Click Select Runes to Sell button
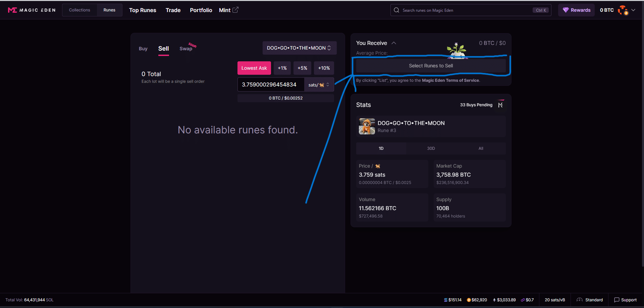 pyautogui.click(x=431, y=66)
